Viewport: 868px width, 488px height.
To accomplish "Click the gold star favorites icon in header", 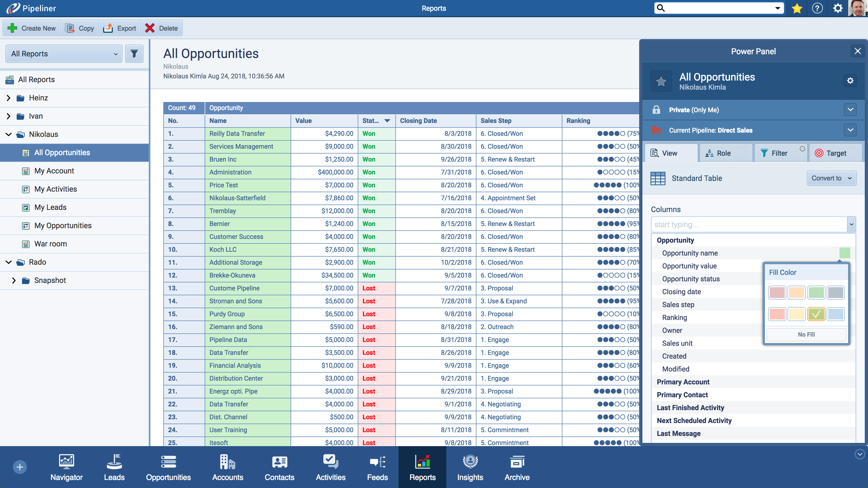I will click(797, 8).
